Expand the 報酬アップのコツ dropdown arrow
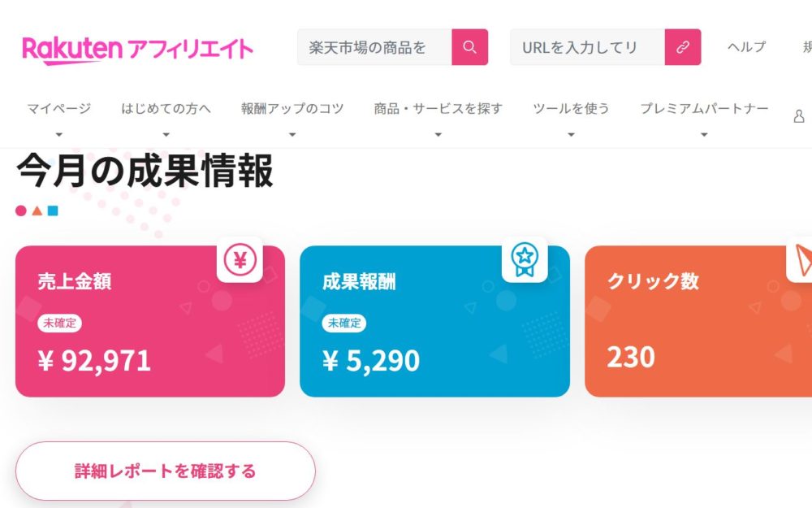Viewport: 812px width, 508px height. (x=292, y=135)
